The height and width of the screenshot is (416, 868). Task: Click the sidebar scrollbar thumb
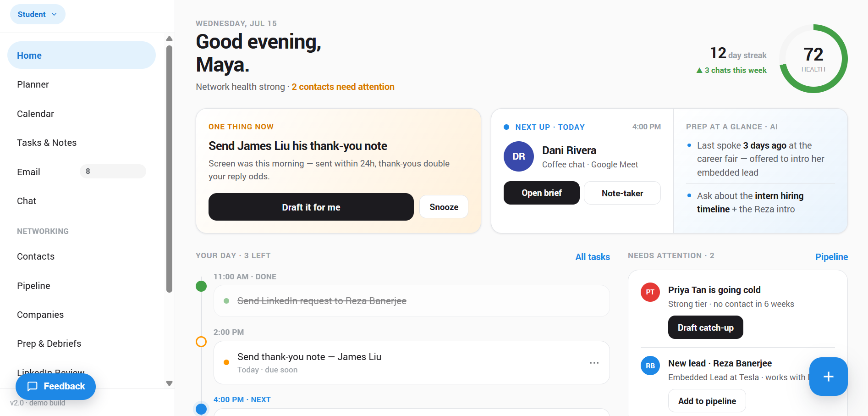[169, 169]
